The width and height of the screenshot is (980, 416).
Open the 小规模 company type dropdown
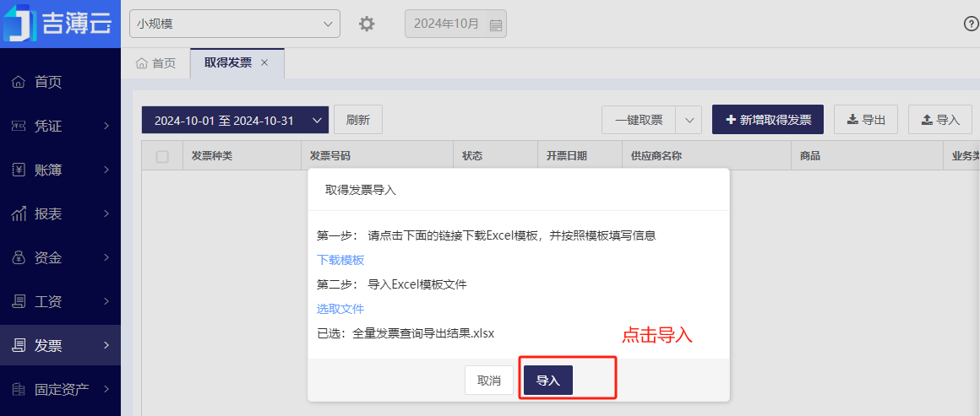pyautogui.click(x=235, y=24)
